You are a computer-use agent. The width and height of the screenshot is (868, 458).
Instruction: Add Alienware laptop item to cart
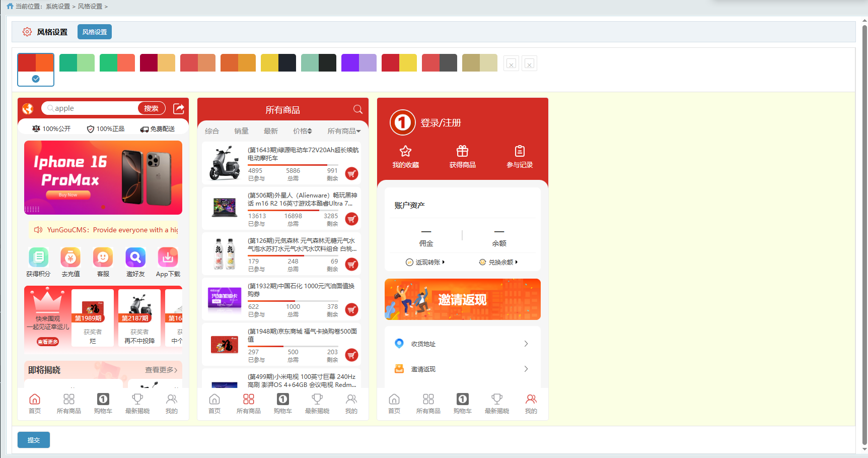(352, 219)
